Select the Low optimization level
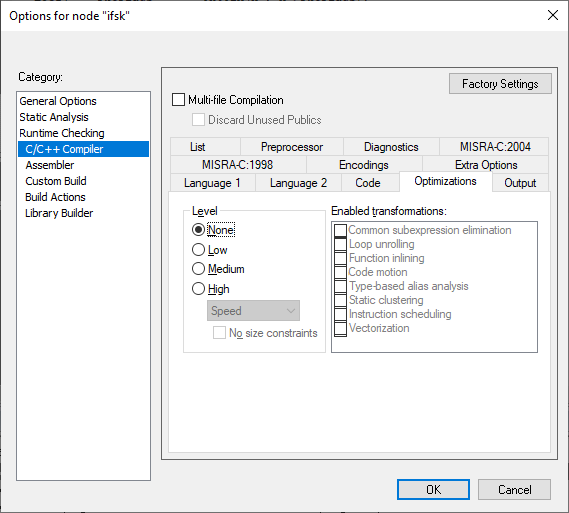This screenshot has height=513, width=569. (198, 250)
